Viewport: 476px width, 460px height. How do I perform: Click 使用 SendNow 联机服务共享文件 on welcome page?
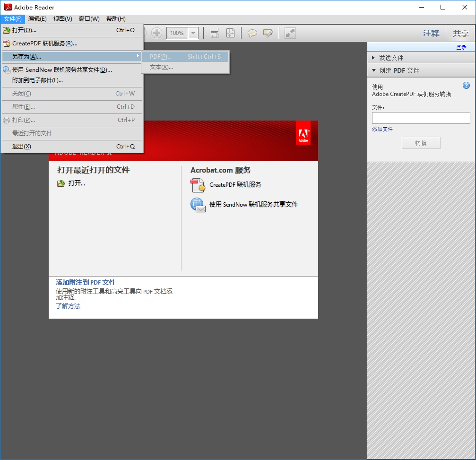click(x=253, y=204)
